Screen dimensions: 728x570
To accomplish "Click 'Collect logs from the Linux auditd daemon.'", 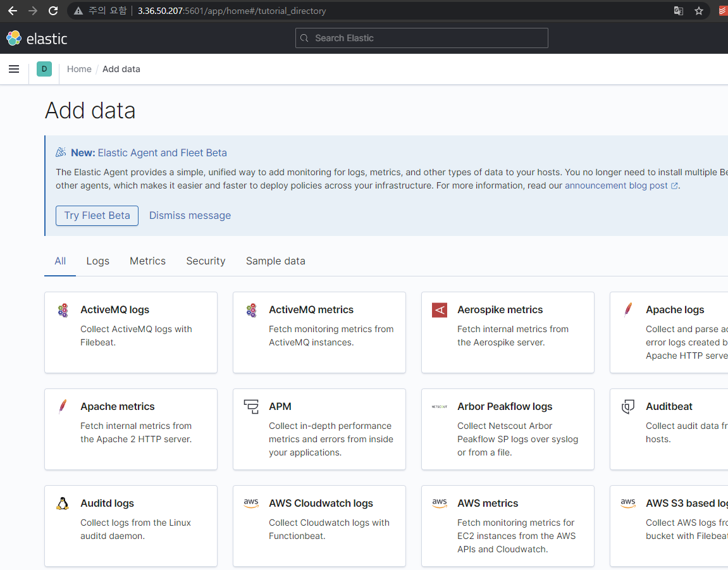I will click(x=135, y=529).
